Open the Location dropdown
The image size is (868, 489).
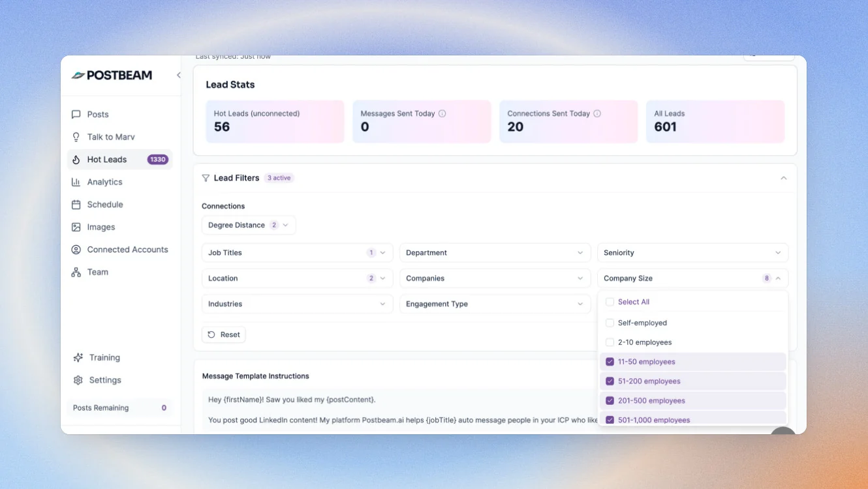point(298,278)
